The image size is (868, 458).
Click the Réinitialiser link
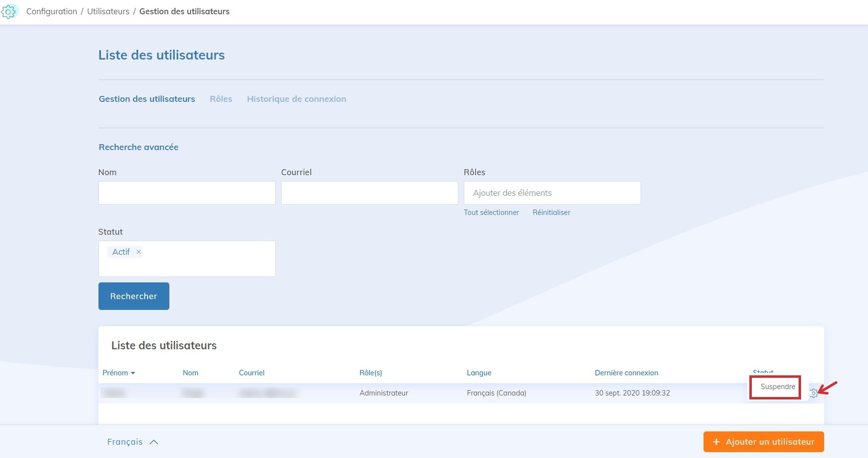(x=551, y=213)
